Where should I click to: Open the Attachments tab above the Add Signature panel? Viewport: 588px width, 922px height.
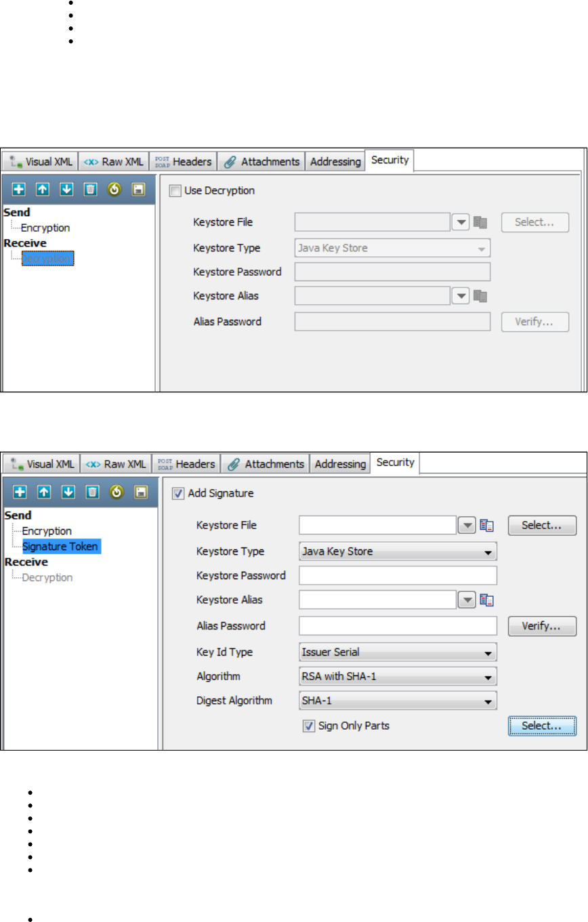[265, 464]
